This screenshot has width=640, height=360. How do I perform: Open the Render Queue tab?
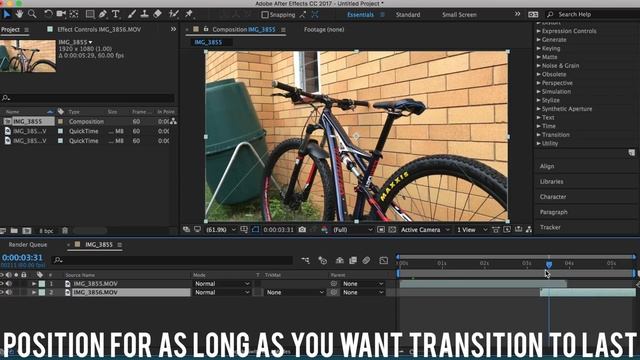(x=28, y=244)
